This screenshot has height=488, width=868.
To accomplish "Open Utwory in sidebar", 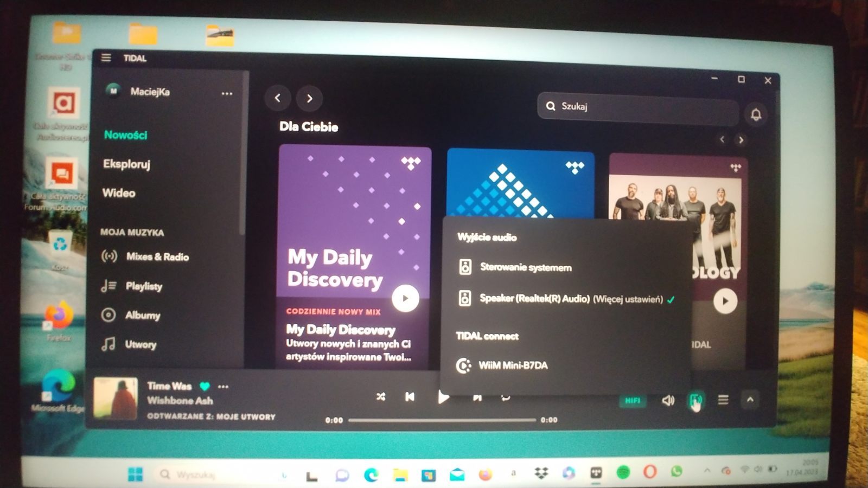I will pos(129,344).
